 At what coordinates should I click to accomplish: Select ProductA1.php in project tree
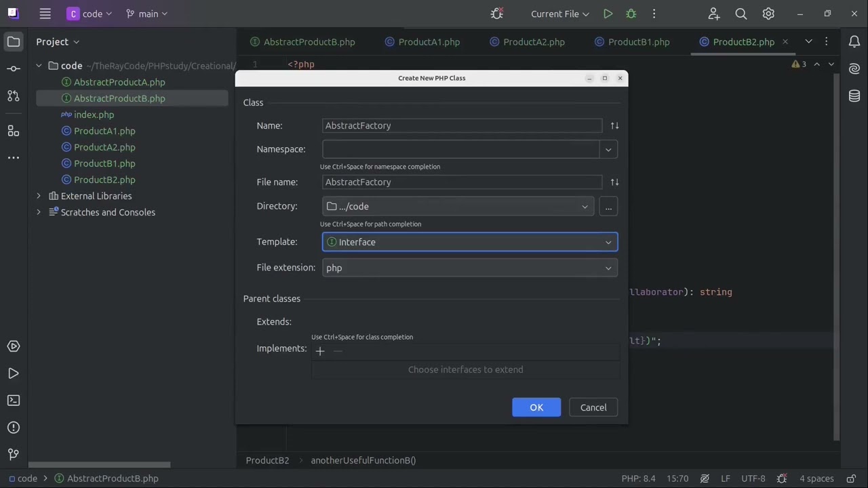click(104, 131)
